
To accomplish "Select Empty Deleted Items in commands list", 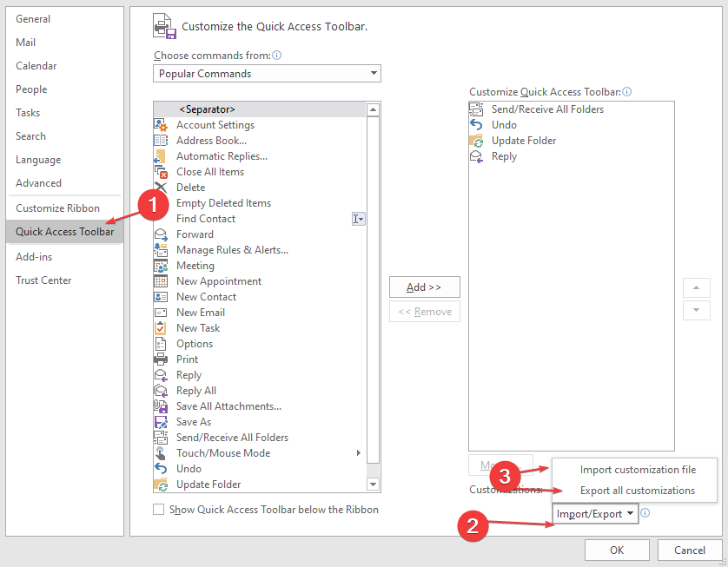I will pos(260,203).
